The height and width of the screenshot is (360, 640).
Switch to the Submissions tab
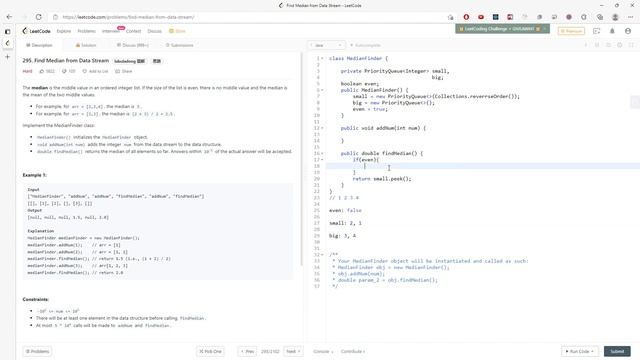point(180,45)
